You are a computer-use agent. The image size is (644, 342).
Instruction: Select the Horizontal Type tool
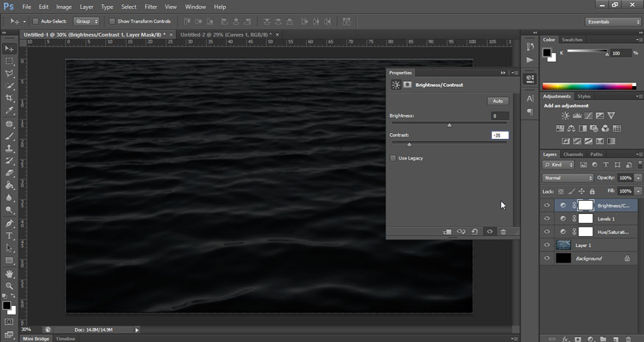pos(10,235)
